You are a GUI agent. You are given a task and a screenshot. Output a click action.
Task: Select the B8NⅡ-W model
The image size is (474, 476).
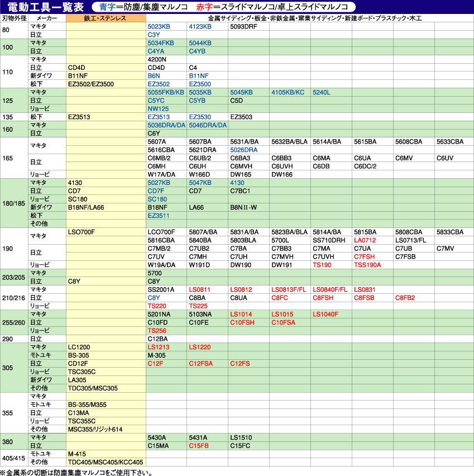[243, 207]
